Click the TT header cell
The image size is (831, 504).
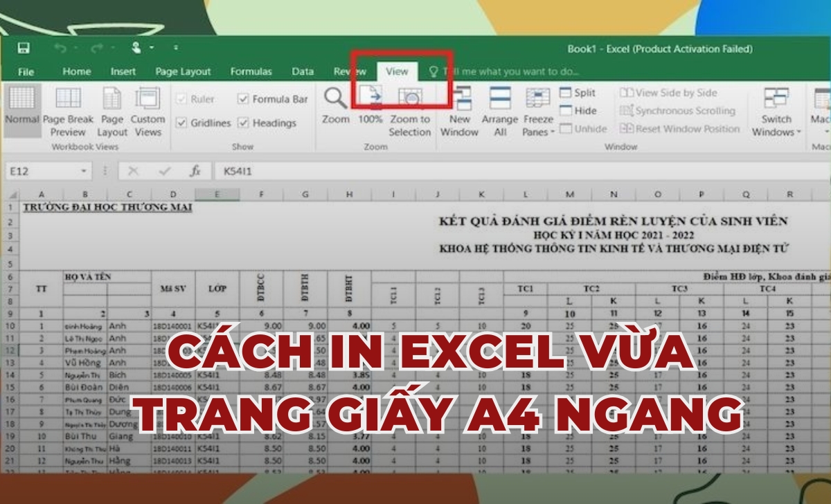(x=42, y=289)
